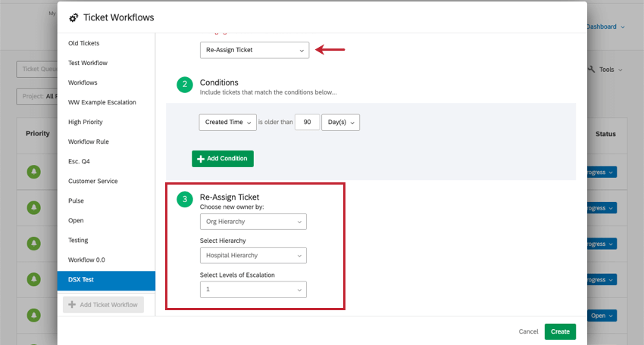Expand the Tools menu in background page
The width and height of the screenshot is (644, 345).
[610, 70]
